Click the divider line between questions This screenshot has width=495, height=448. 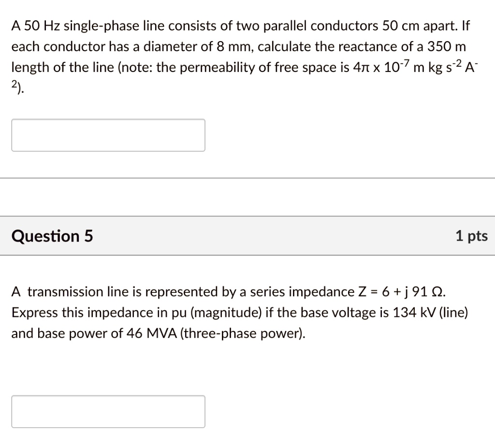(x=247, y=177)
